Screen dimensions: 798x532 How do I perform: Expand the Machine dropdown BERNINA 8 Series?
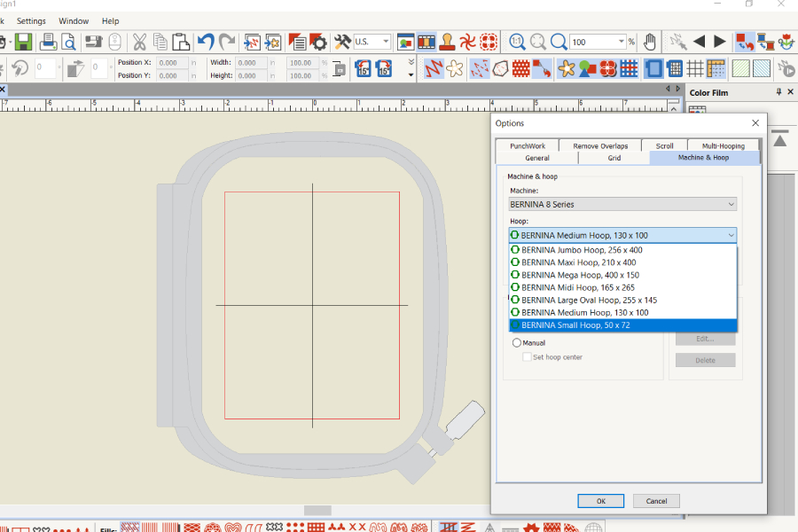pos(622,205)
